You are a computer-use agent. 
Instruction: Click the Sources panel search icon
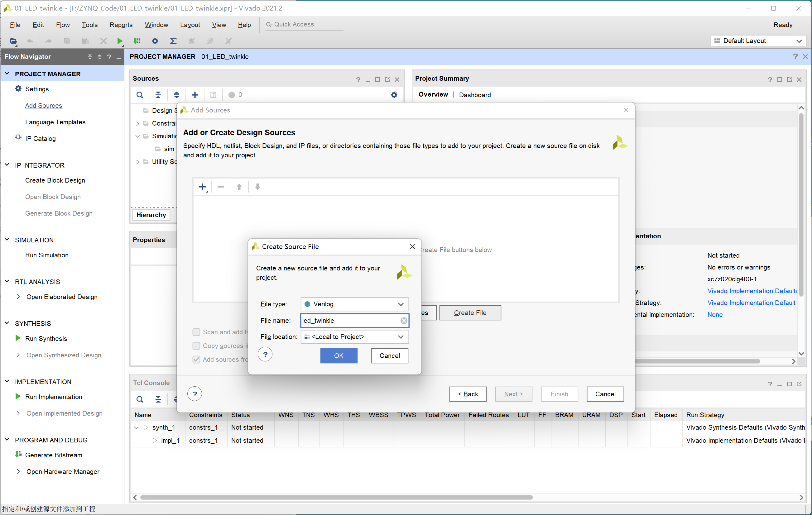140,95
